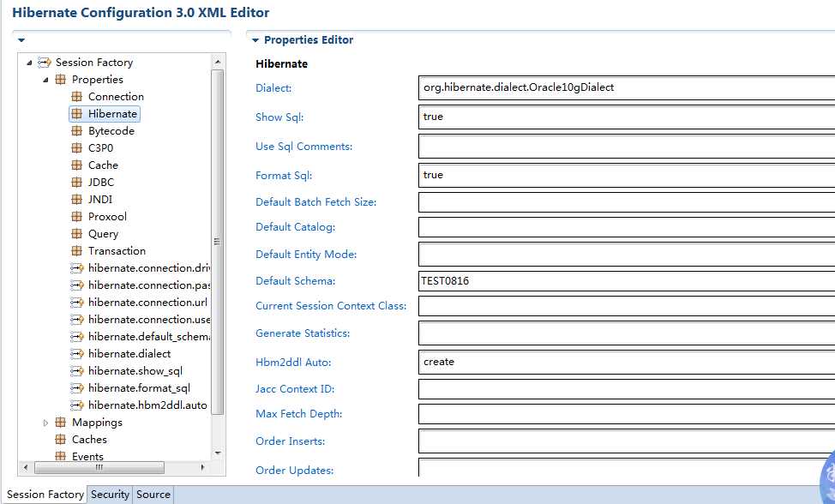
Task: Switch to the Session Factory tab
Action: [45, 495]
